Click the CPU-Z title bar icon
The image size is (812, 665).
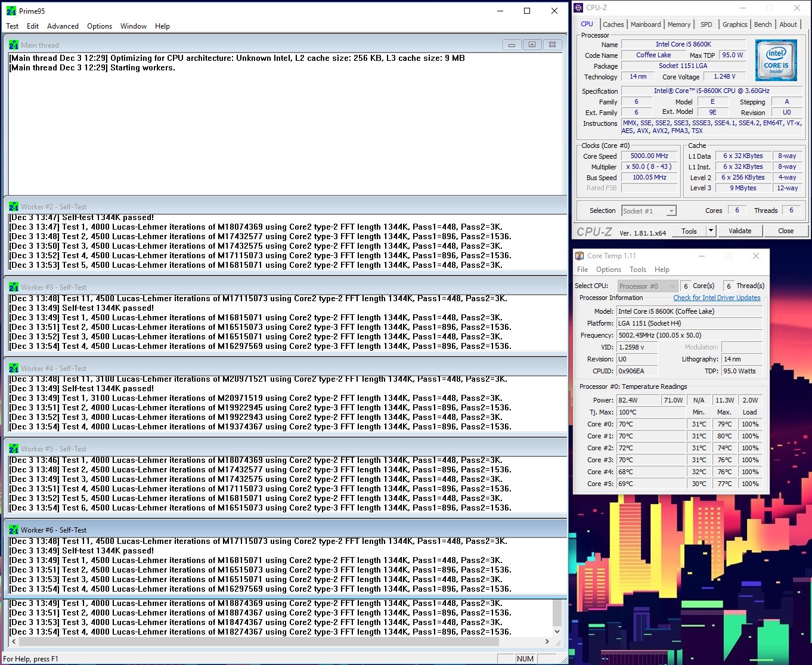tap(578, 8)
